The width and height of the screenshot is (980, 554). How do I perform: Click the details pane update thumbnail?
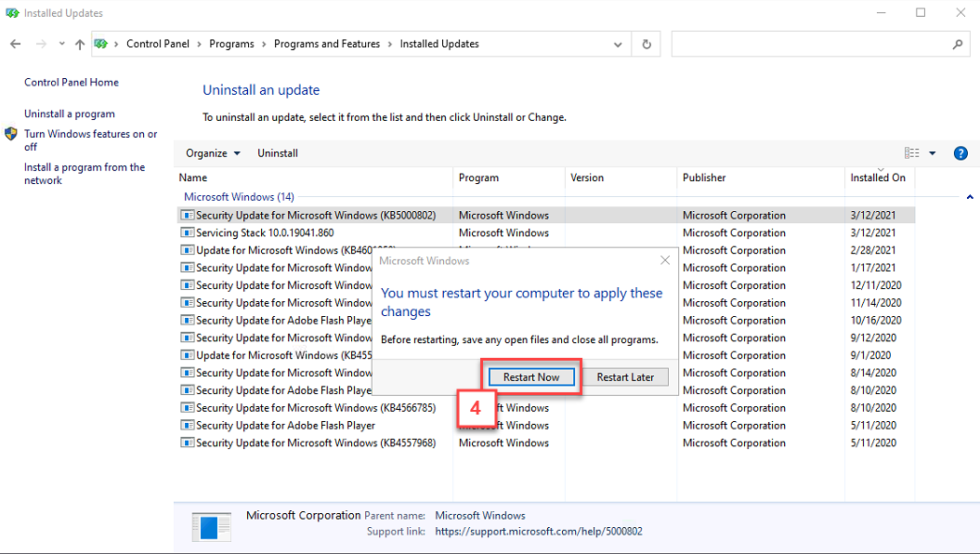tap(211, 526)
